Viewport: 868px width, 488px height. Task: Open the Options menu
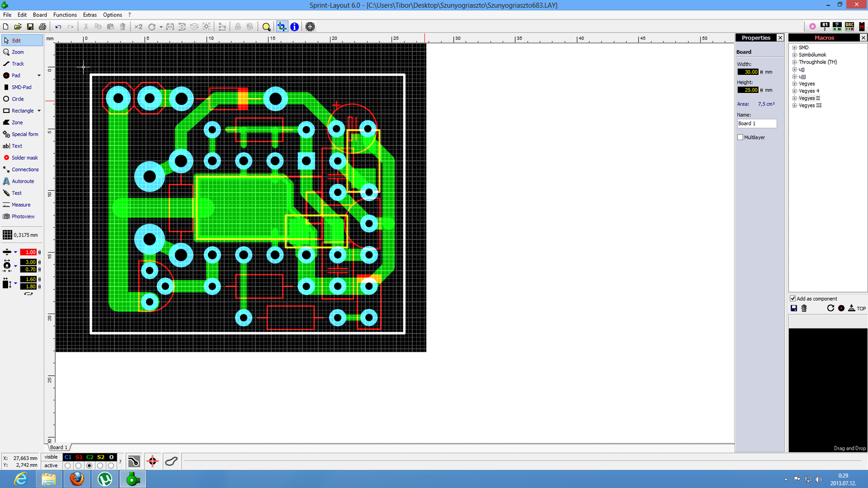113,15
